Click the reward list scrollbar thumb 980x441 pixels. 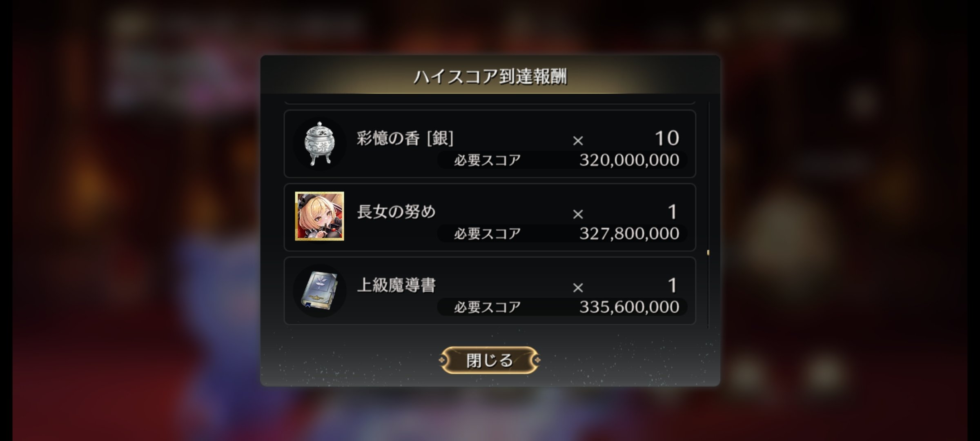(x=708, y=253)
